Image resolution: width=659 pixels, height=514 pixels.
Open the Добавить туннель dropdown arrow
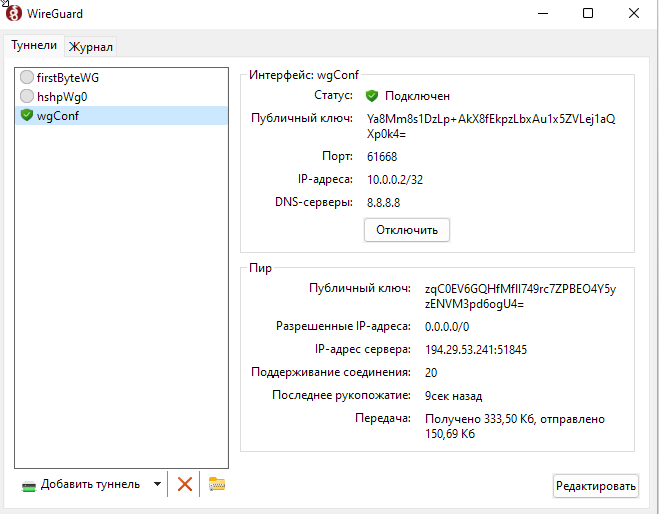tap(157, 484)
